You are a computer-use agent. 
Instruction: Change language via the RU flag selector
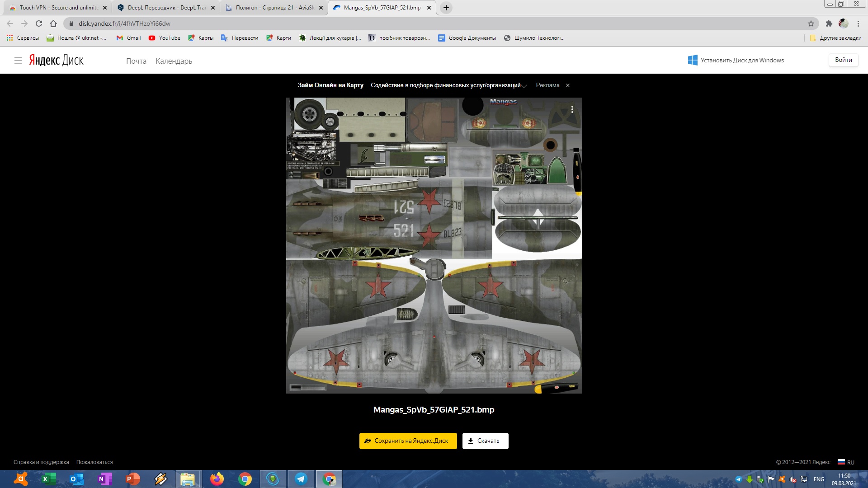846,462
